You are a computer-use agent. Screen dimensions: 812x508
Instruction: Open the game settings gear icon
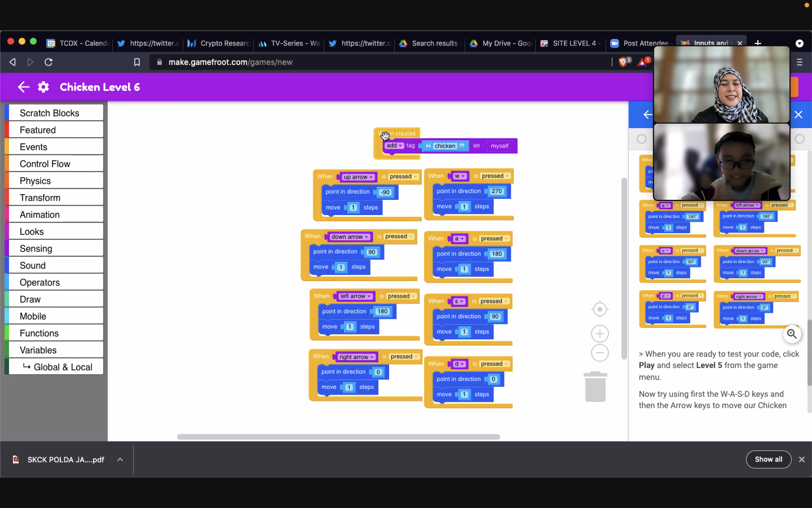[x=43, y=87]
